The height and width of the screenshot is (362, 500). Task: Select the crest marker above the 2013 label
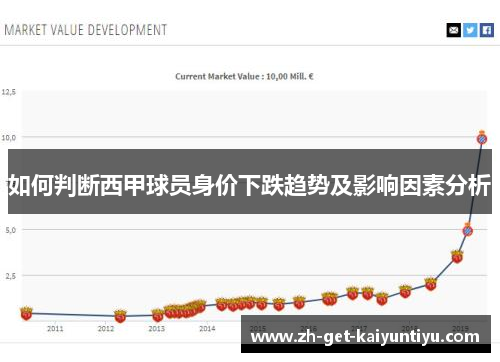click(x=158, y=315)
